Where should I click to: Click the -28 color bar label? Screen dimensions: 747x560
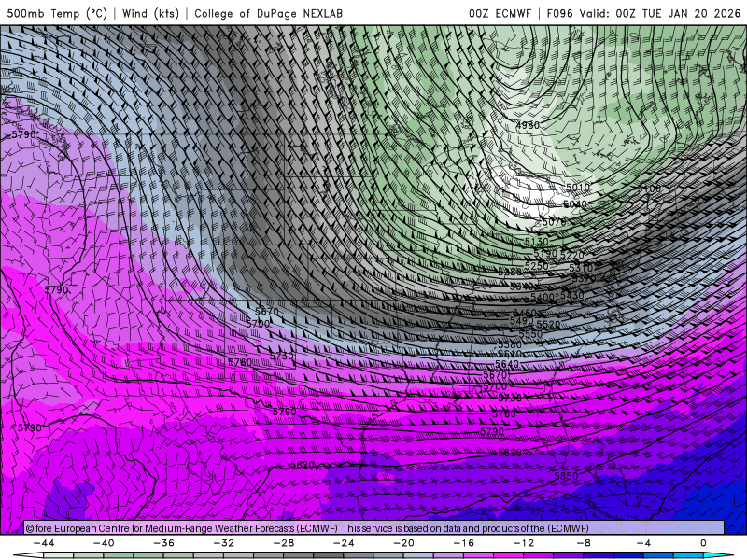pos(284,543)
